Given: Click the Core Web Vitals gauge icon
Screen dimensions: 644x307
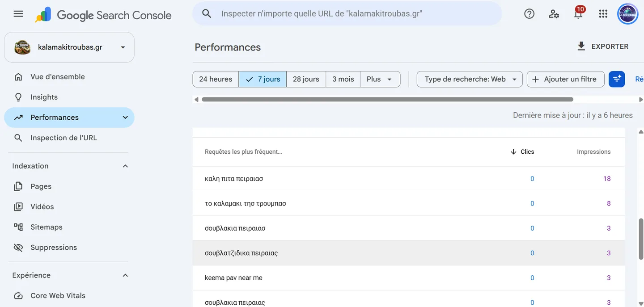Looking at the screenshot, I should pyautogui.click(x=18, y=296).
